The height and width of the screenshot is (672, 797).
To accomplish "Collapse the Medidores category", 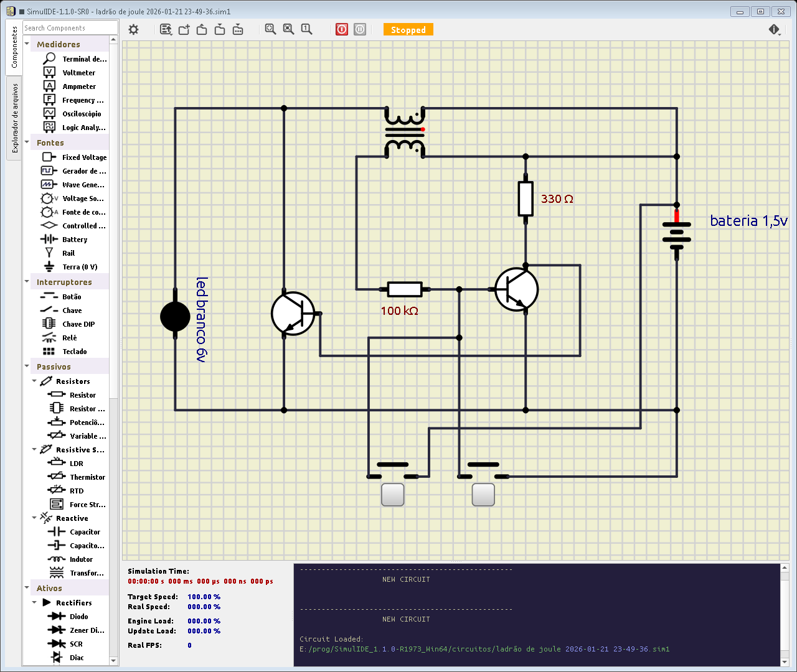I will 27,44.
